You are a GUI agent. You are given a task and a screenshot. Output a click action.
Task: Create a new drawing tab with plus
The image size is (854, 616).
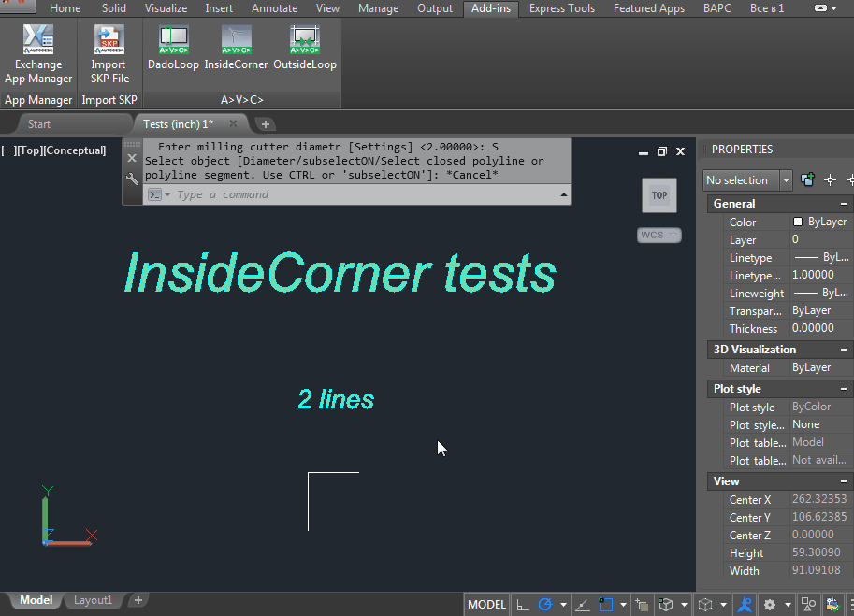[266, 124]
